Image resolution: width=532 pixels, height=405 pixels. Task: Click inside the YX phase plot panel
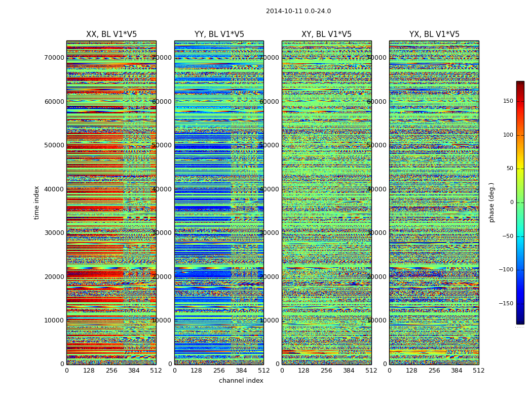coord(434,202)
